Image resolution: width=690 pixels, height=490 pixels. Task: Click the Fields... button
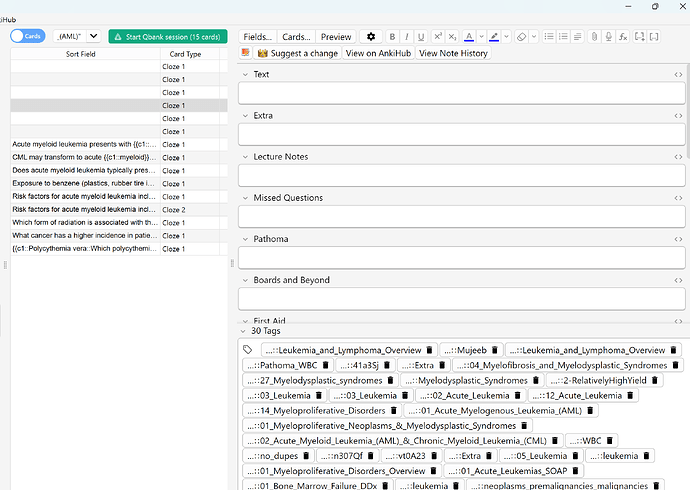click(258, 36)
